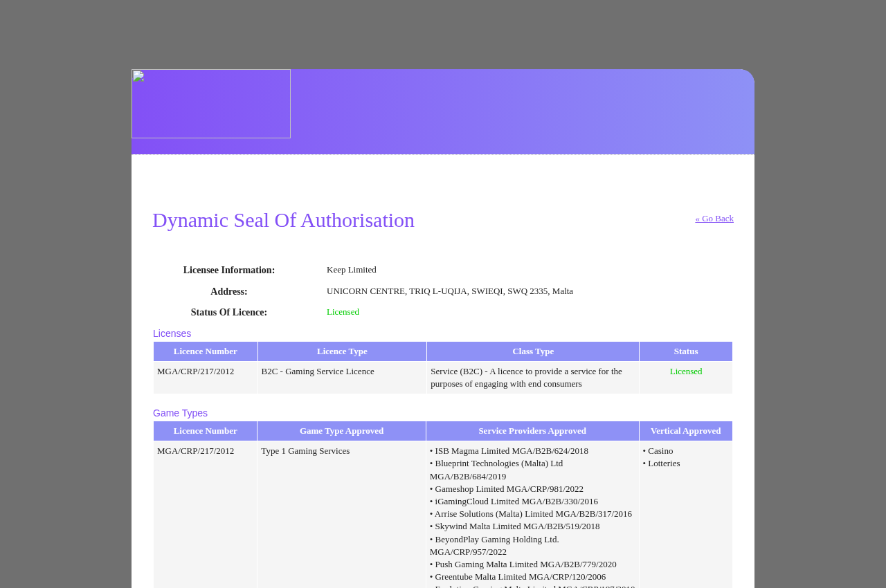
Task: Select the Greentube Malta Limited entry
Action: tap(518, 577)
